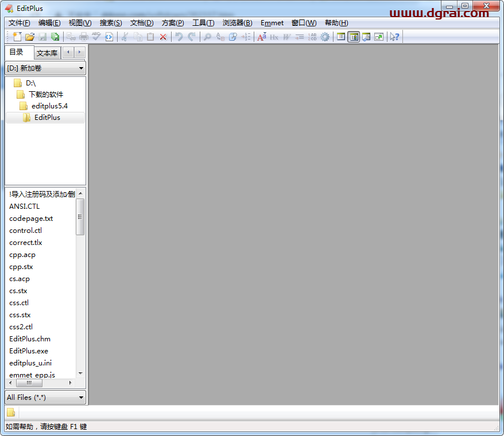The image size is (504, 436).
Task: Toggle the directory window panel
Action: click(354, 37)
